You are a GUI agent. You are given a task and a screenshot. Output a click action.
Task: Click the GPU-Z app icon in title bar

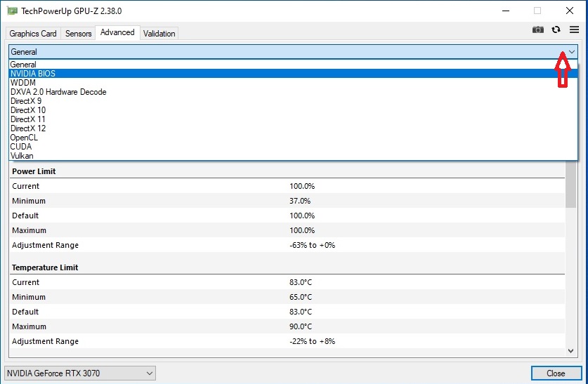[x=12, y=11]
